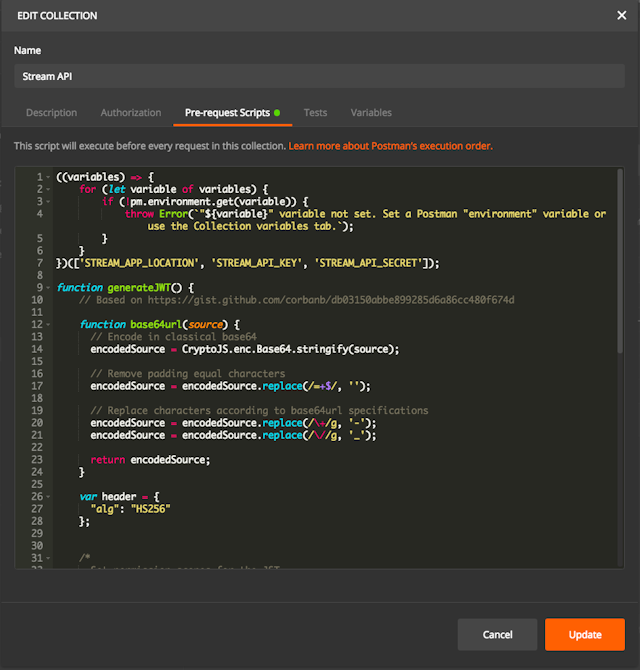Click the collection Name input field
640x670 pixels.
[320, 75]
